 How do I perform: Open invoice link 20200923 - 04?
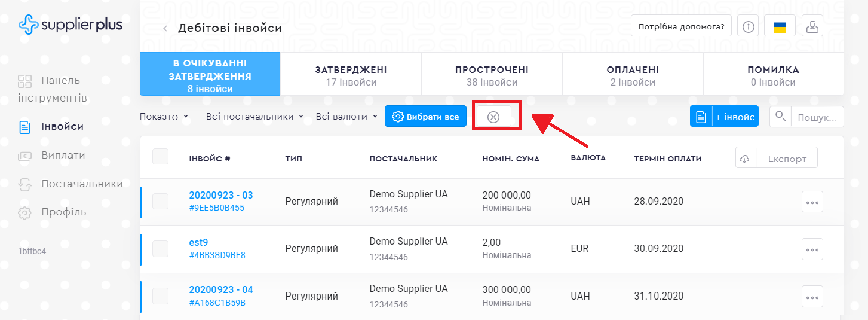pyautogui.click(x=220, y=289)
